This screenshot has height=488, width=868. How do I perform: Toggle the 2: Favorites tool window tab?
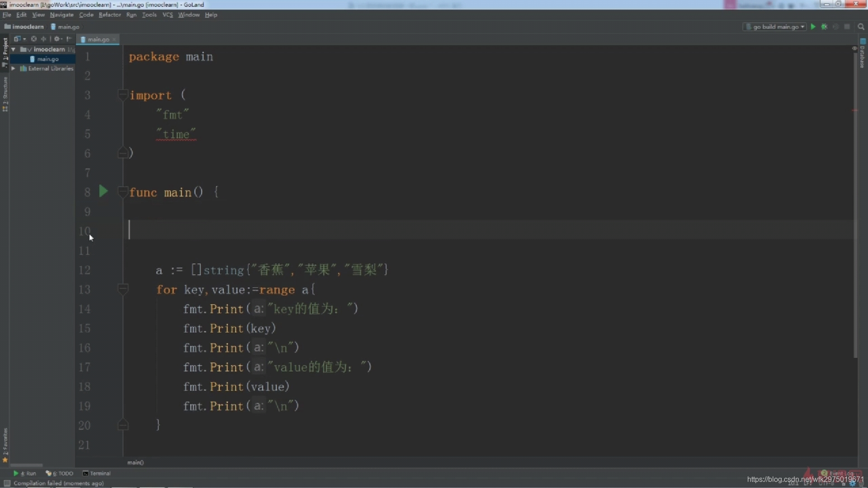pos(5,445)
